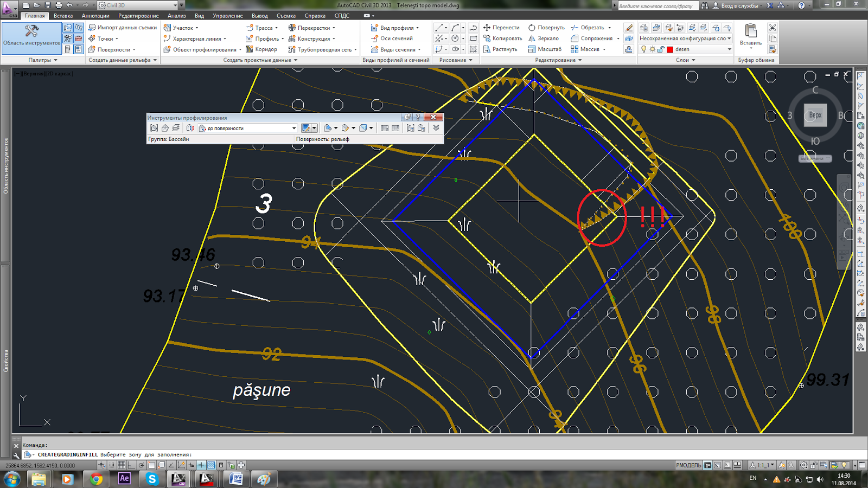Image resolution: width=868 pixels, height=488 pixels.
Task: Open the Объект профилирования grading dropdown
Action: 202,49
